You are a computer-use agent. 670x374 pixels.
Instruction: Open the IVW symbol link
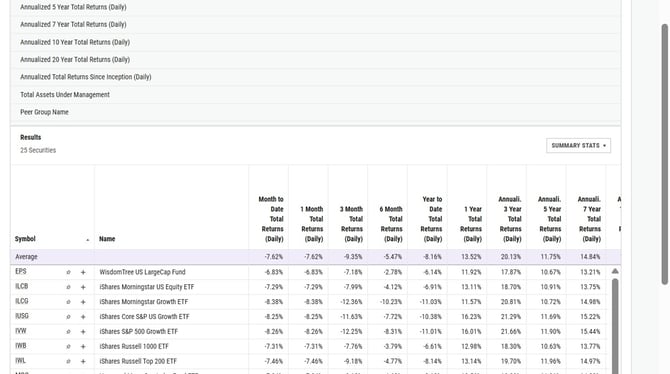pyautogui.click(x=21, y=331)
